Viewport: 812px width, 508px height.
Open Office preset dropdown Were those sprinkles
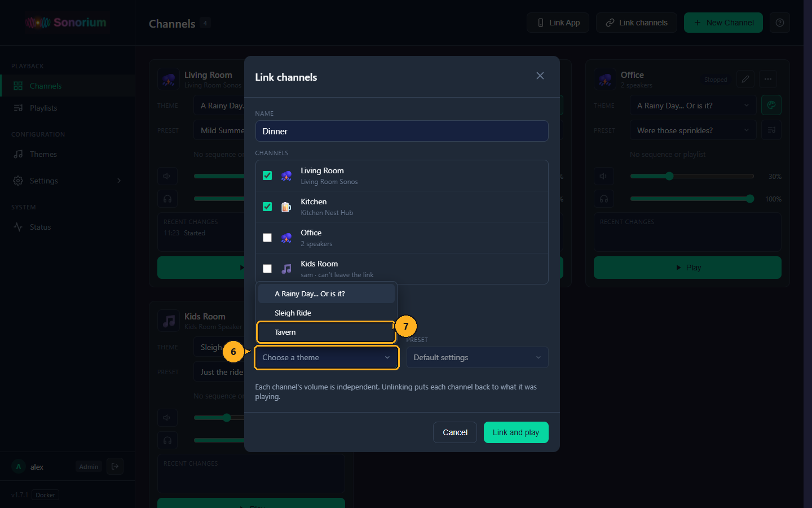pyautogui.click(x=693, y=130)
